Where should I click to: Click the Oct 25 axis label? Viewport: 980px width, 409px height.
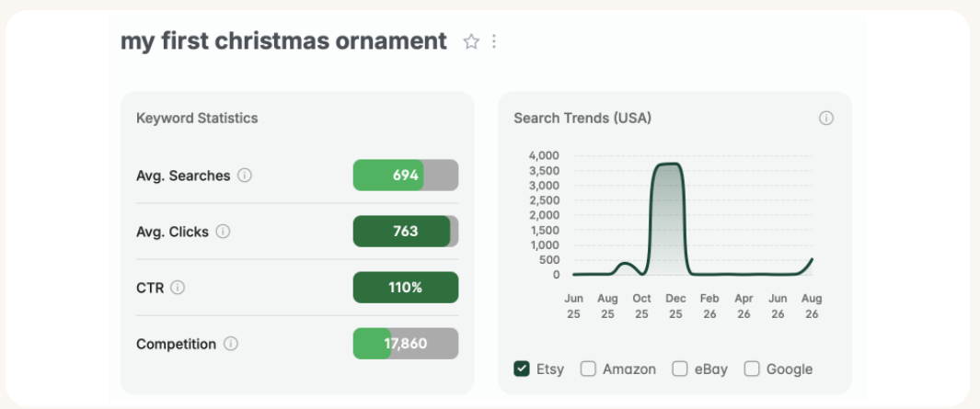point(642,307)
